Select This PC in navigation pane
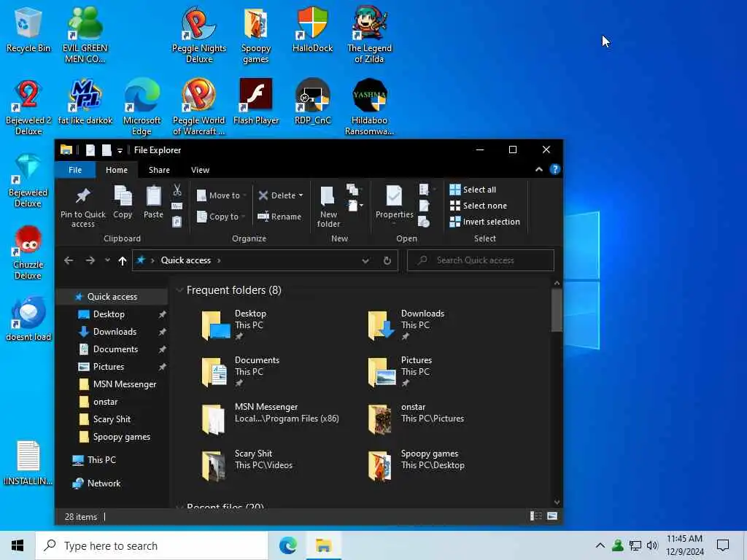Image resolution: width=747 pixels, height=560 pixels. (x=101, y=460)
